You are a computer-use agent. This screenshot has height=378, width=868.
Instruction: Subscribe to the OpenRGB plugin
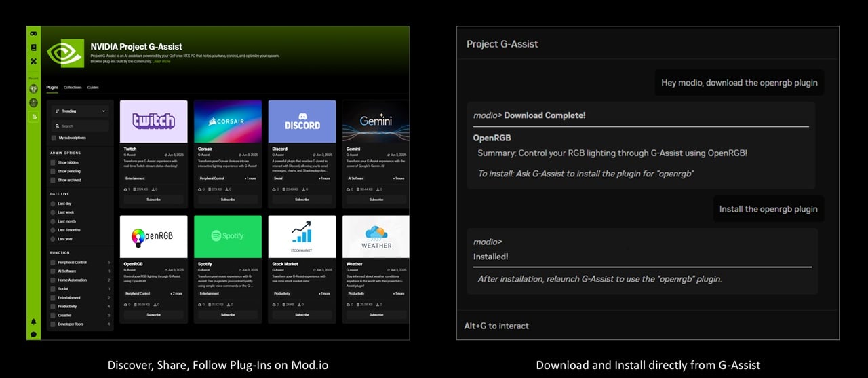(154, 315)
